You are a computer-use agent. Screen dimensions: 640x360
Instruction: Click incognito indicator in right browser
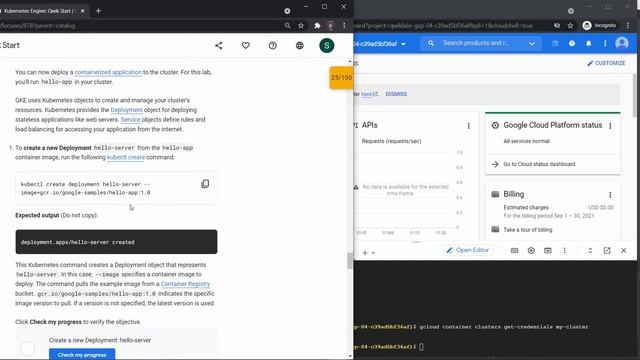click(x=599, y=25)
